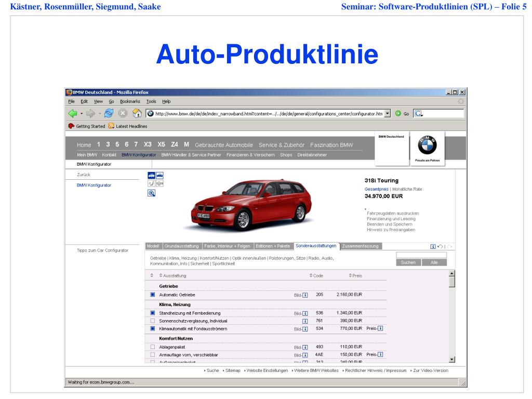The image size is (532, 399).
Task: Click the Alle button
Action: pos(434,262)
